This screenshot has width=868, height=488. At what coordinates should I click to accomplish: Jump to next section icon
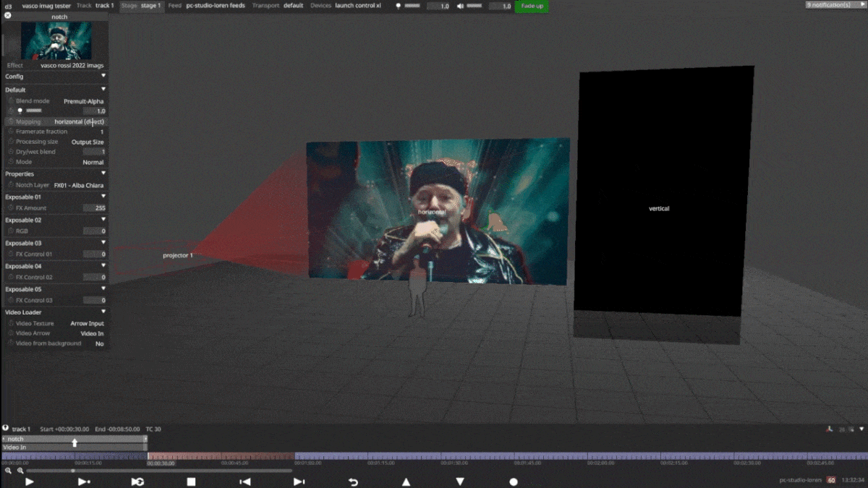pos(299,481)
